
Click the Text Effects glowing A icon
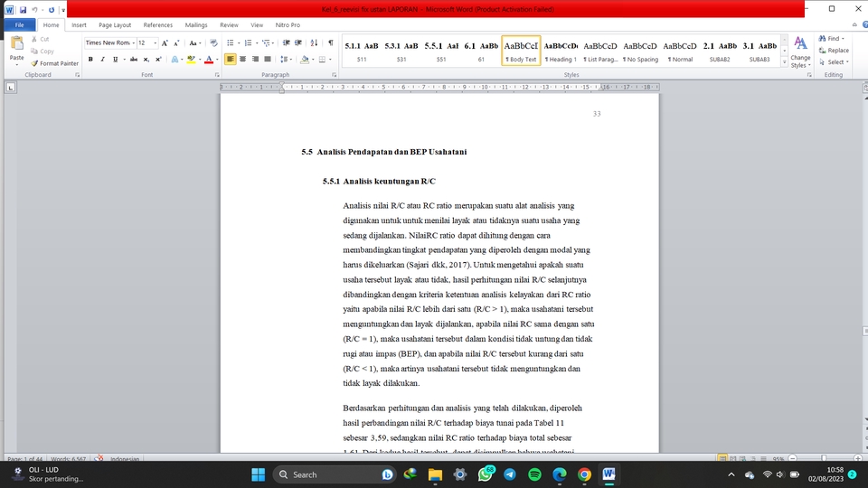(x=175, y=60)
